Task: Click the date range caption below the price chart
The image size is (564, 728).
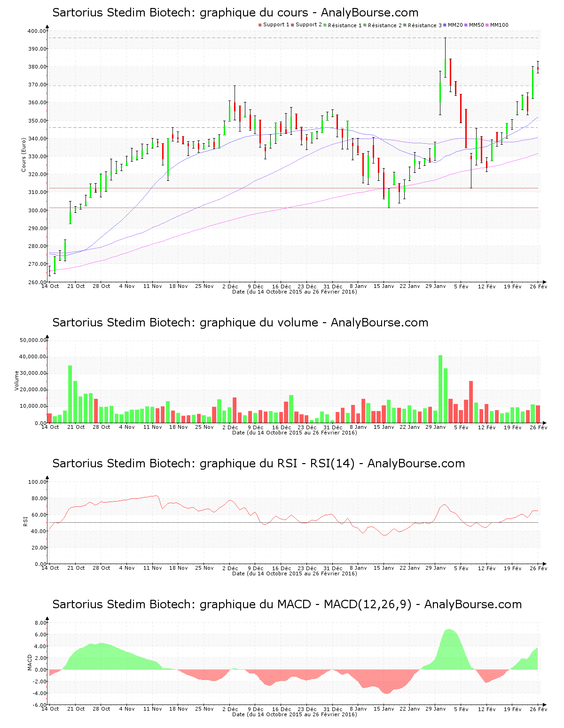Action: 295,292
